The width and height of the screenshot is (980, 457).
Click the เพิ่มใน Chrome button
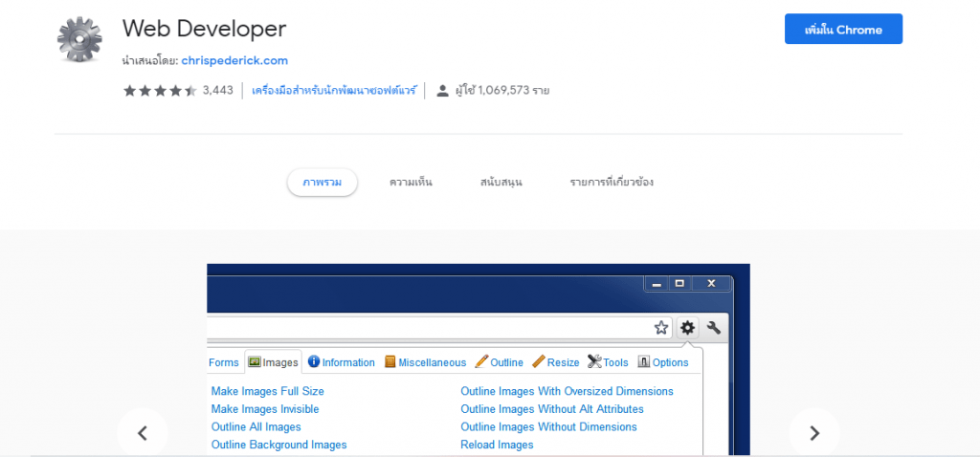[x=843, y=30]
